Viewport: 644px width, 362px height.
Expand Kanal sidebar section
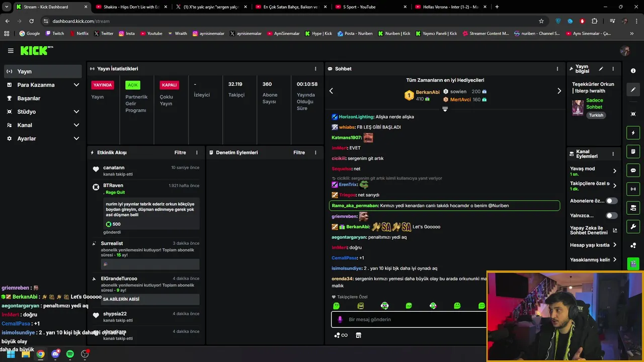click(42, 125)
